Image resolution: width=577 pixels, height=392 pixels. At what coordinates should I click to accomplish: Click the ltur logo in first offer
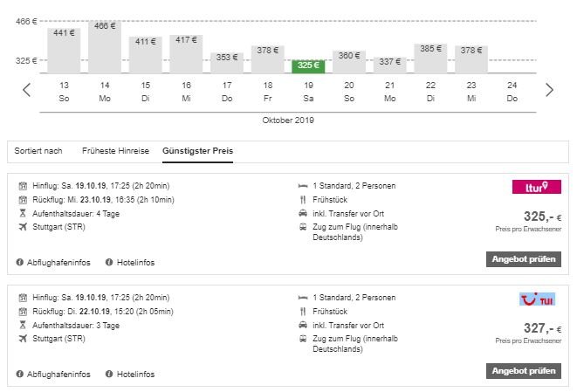pos(535,187)
